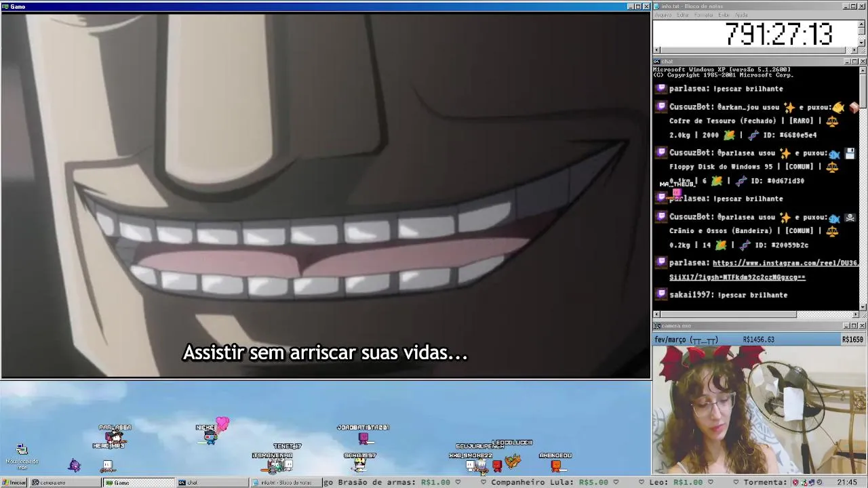
Task: Switch to chat taskbar item
Action: tap(212, 483)
